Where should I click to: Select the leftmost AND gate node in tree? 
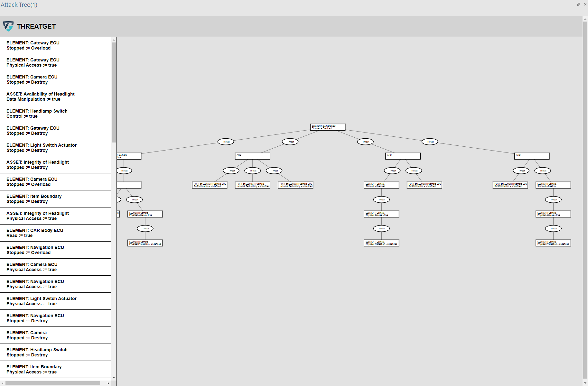click(252, 156)
